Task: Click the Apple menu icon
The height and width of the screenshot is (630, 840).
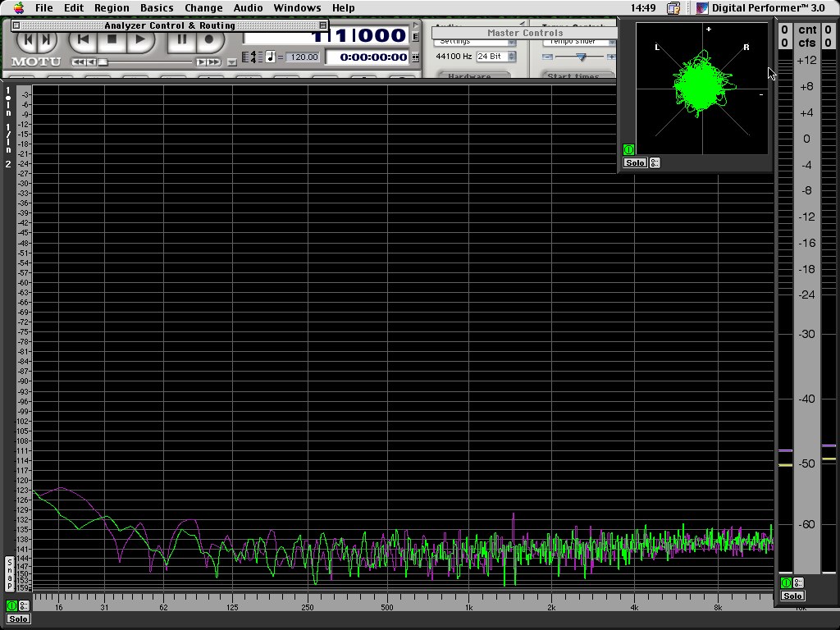Action: (x=19, y=7)
